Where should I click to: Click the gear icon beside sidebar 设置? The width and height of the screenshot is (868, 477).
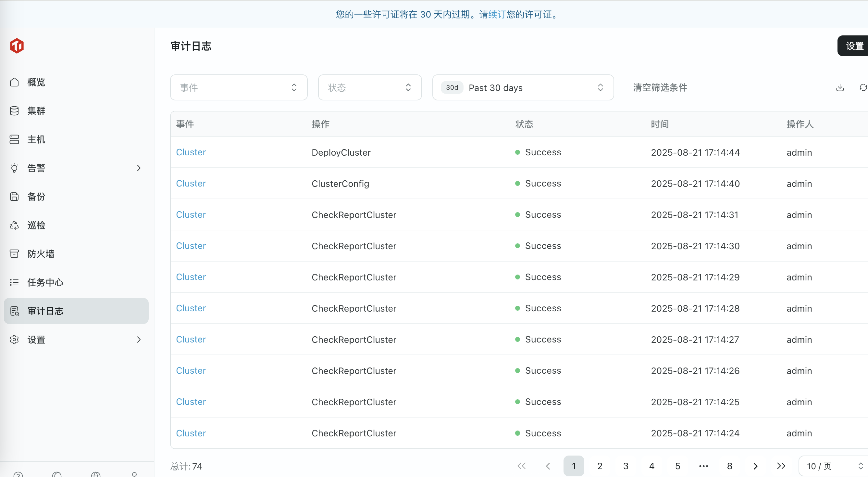[x=14, y=340]
